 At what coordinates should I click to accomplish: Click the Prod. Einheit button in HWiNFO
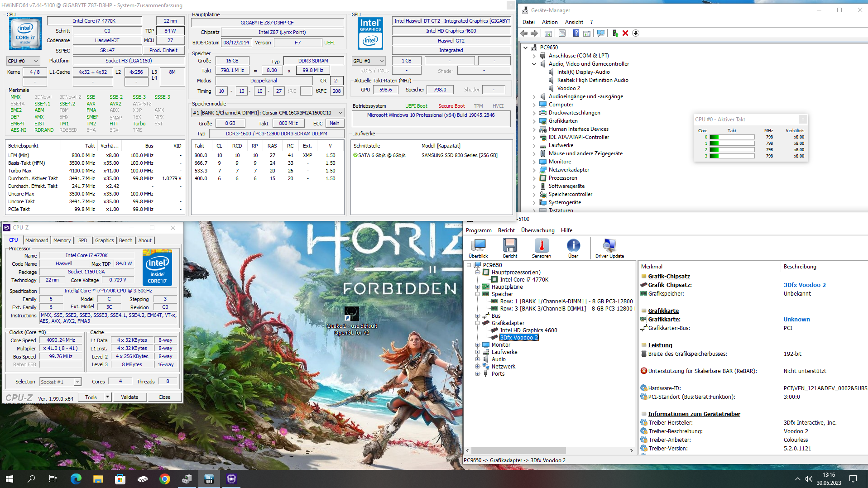(163, 50)
